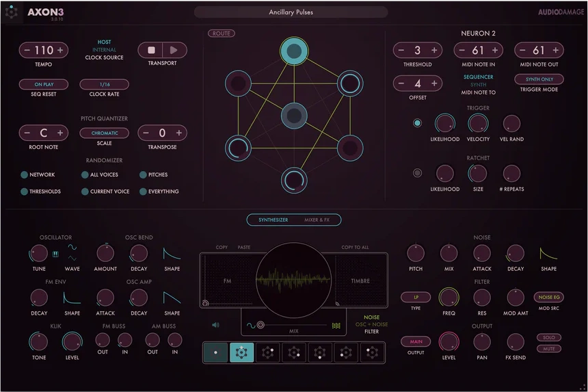Select the upper-right neuron node
588x392 pixels.
(350, 83)
